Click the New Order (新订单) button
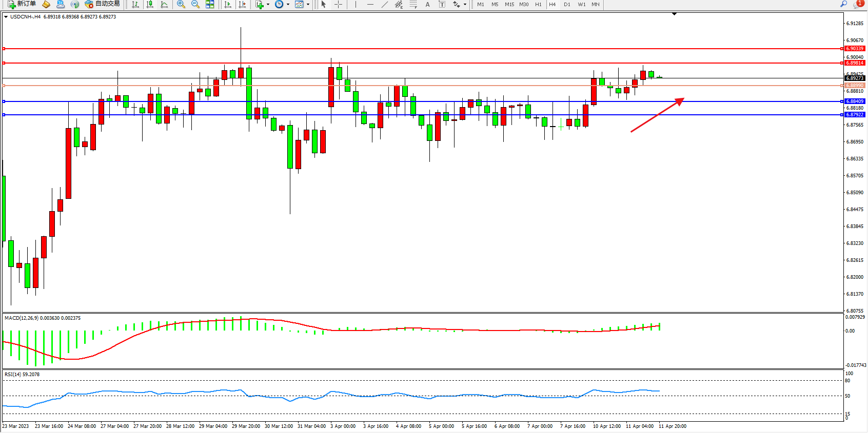Image resolution: width=868 pixels, height=433 pixels. [22, 4]
